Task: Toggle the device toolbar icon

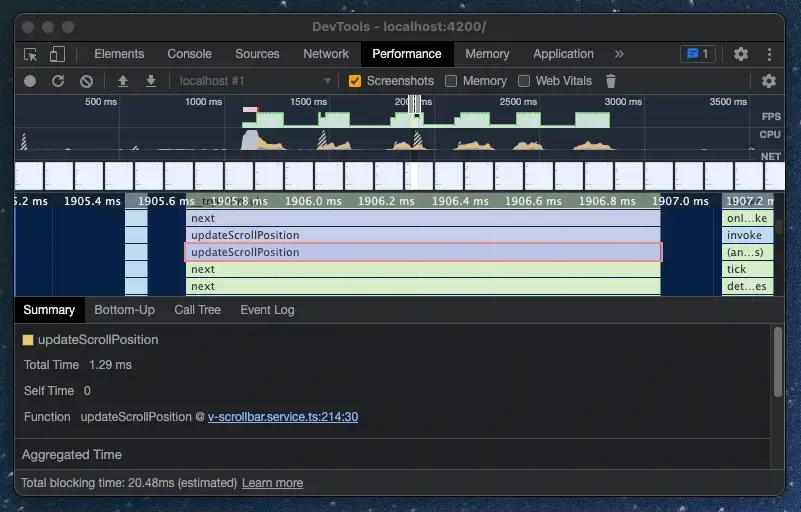Action: (x=57, y=54)
